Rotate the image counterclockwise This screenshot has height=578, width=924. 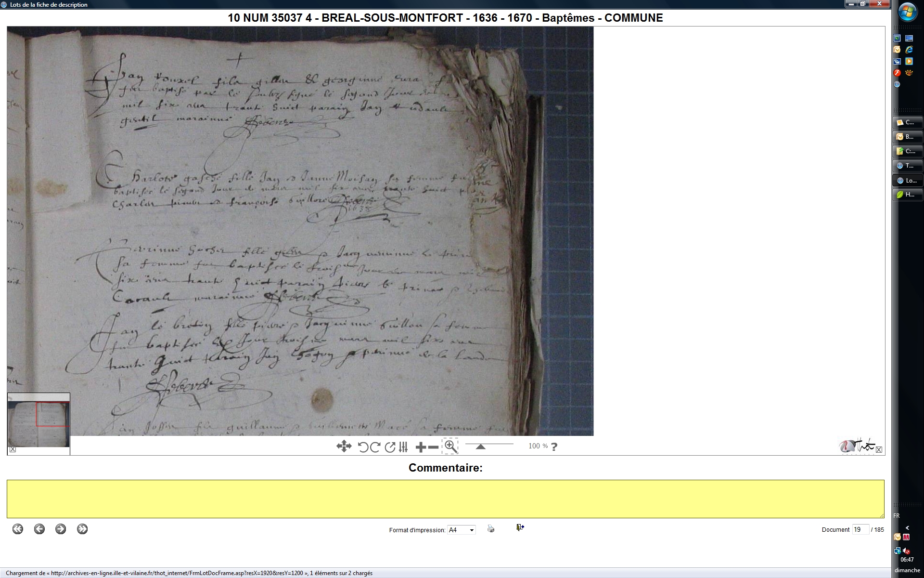pos(363,447)
